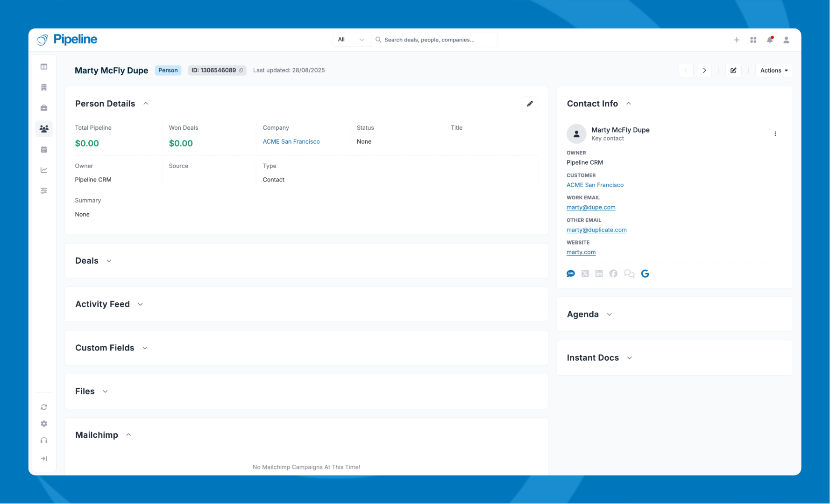Collapse the Contact Info panel
The image size is (830, 504).
point(629,104)
